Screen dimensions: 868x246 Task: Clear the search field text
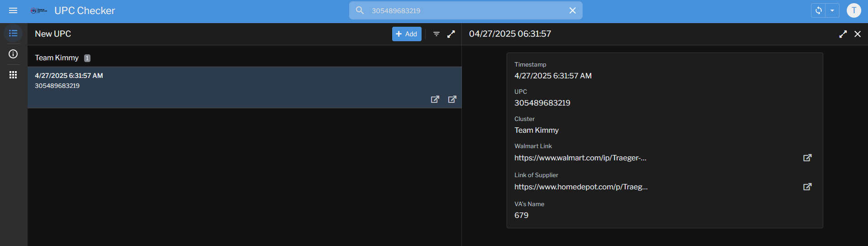(x=573, y=10)
